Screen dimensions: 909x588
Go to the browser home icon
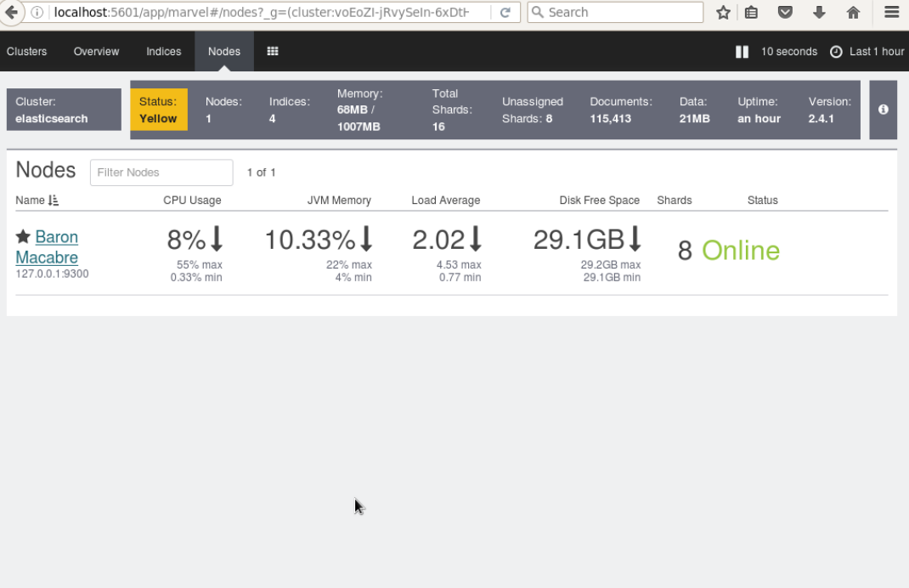click(x=853, y=12)
